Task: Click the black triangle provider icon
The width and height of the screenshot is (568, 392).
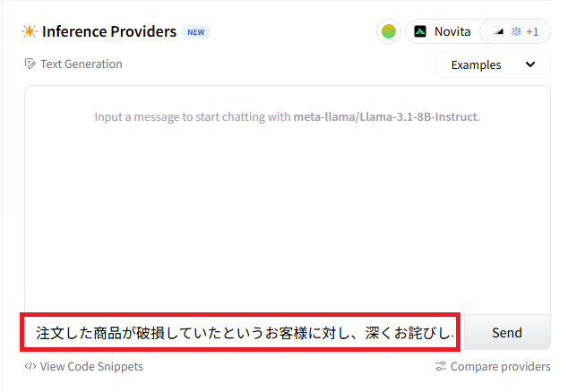Action: [x=499, y=32]
